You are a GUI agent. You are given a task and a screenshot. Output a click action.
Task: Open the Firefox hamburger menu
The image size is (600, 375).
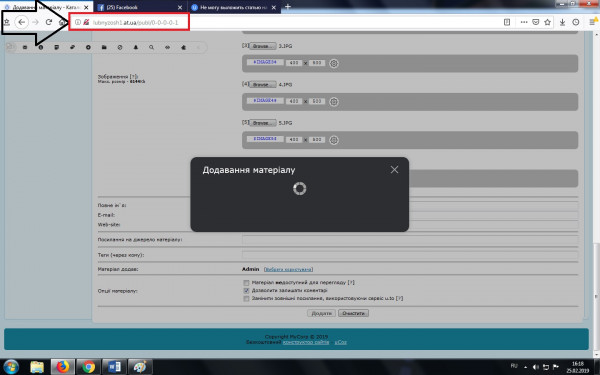tap(593, 22)
